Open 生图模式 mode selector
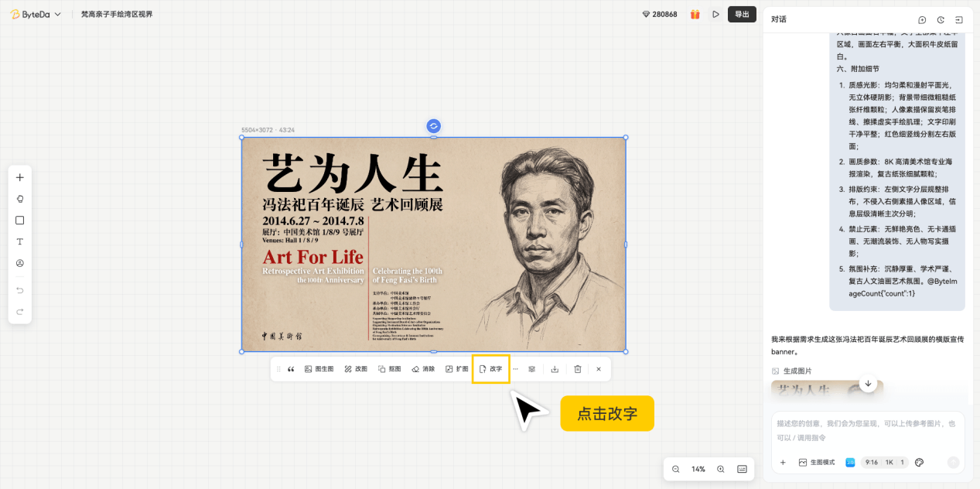 click(x=817, y=462)
